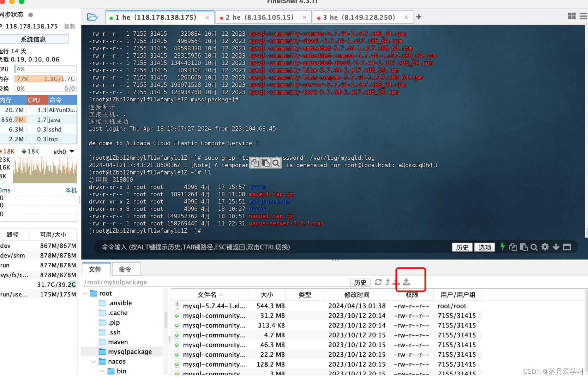This screenshot has height=378, width=588.
Task: Select the dev/shm disk row
Action: (x=38, y=255)
